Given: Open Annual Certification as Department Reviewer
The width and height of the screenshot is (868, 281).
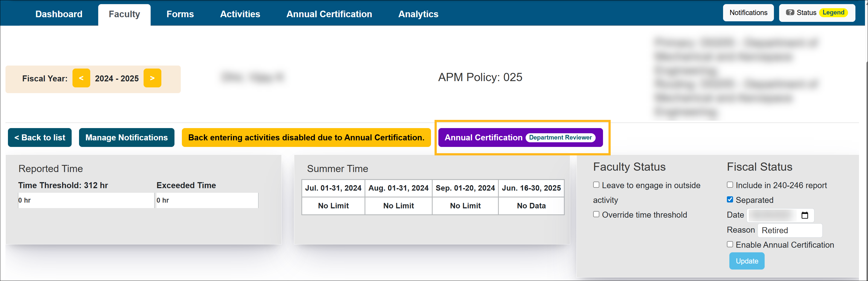Looking at the screenshot, I should [x=521, y=137].
